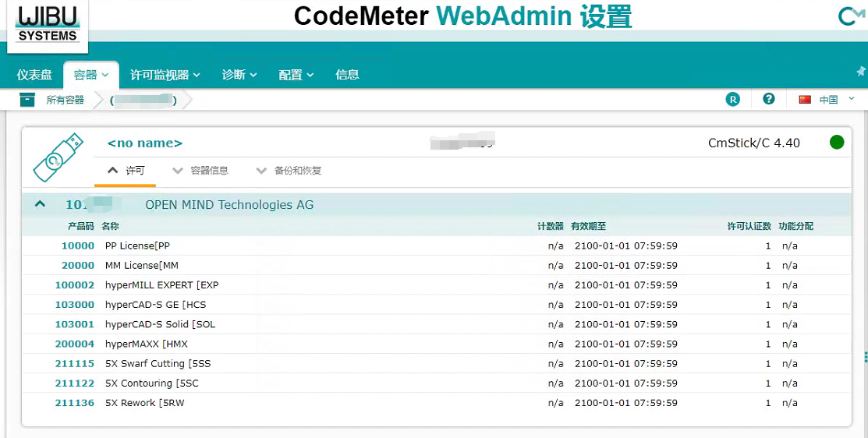Open product code 10000
This screenshot has width=868, height=438.
[x=78, y=245]
